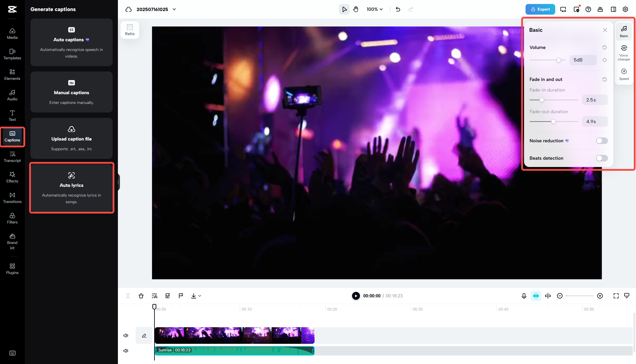
Task: Open the download options chevron in timeline toolbar
Action: (x=199, y=296)
